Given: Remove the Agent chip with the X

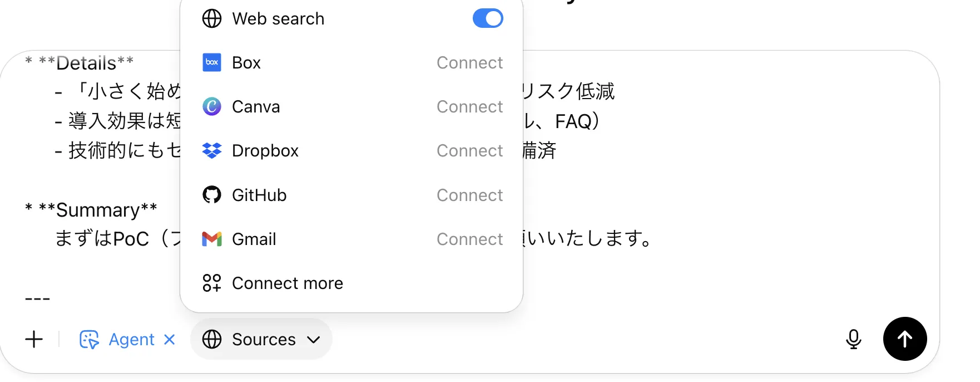Looking at the screenshot, I should pyautogui.click(x=169, y=339).
